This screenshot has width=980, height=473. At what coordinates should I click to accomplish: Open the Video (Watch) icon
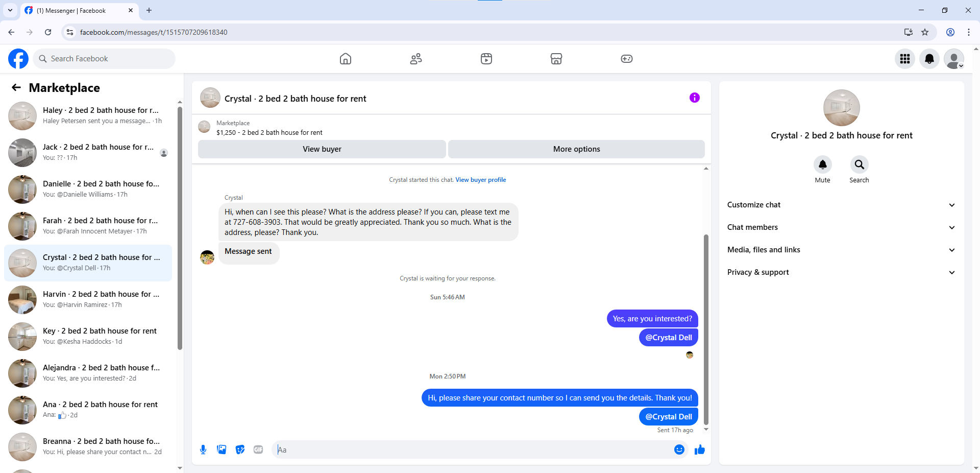click(x=486, y=59)
